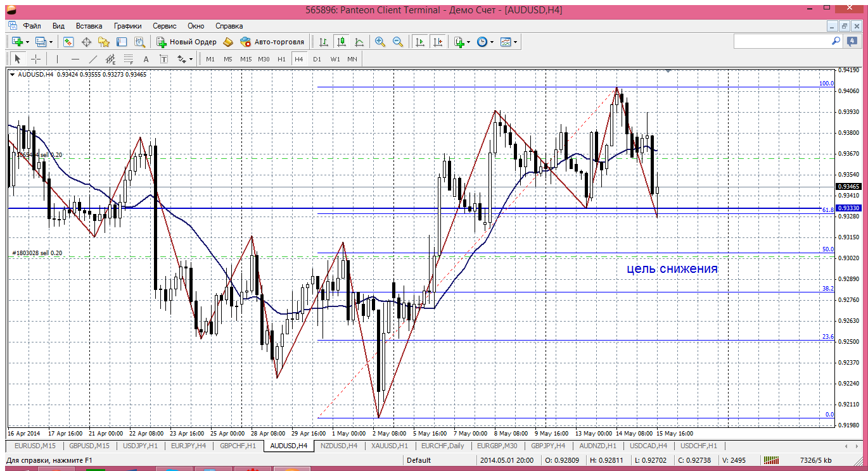Expand the periodicity clock dropdown
Image resolution: width=868 pixels, height=471 pixels.
click(x=492, y=42)
